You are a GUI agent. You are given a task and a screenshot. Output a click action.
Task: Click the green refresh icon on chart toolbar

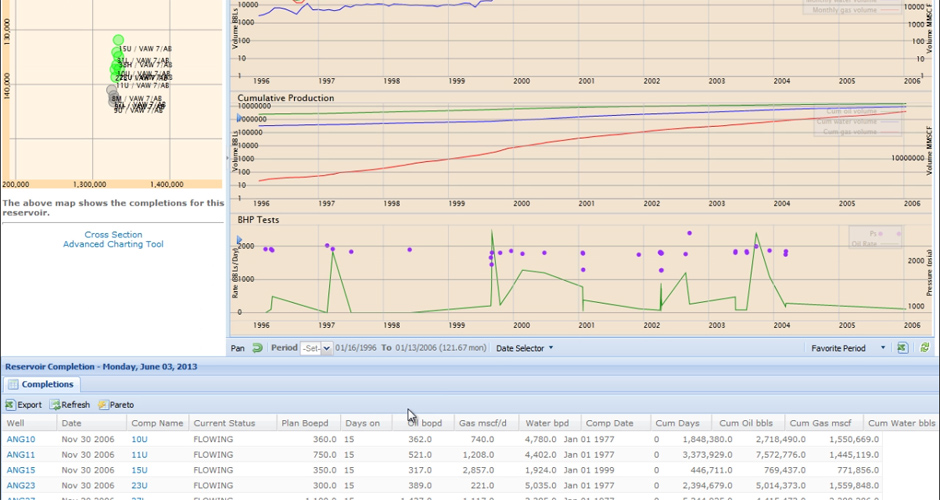point(925,348)
